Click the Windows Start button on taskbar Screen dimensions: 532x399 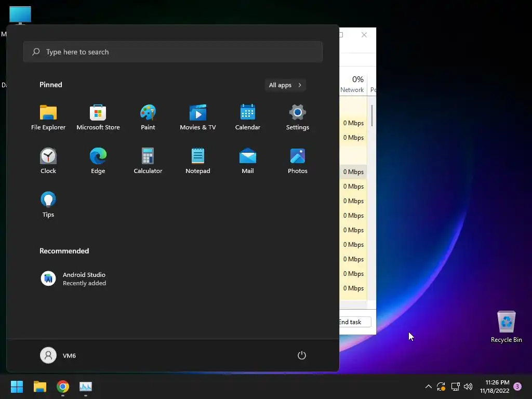(x=17, y=387)
